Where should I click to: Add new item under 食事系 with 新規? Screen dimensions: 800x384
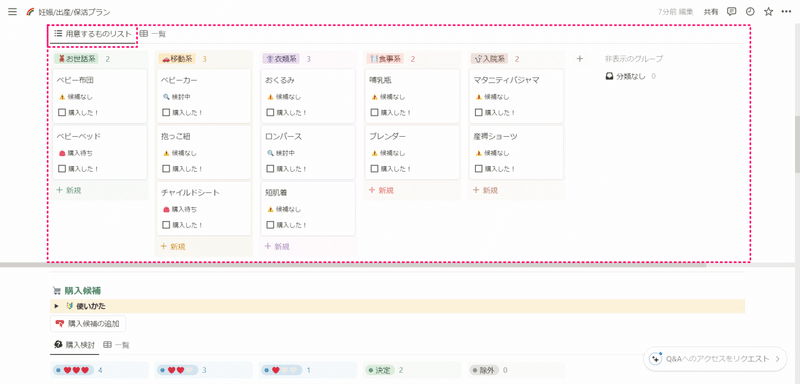point(381,190)
